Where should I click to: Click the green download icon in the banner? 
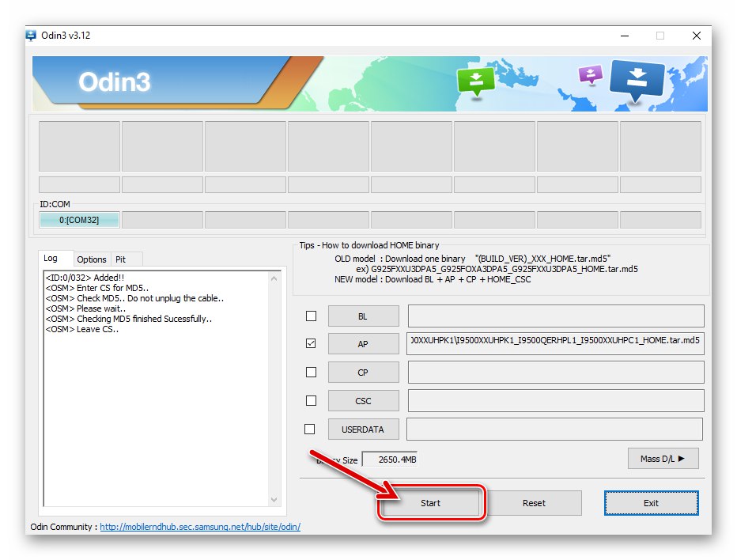pyautogui.click(x=475, y=81)
